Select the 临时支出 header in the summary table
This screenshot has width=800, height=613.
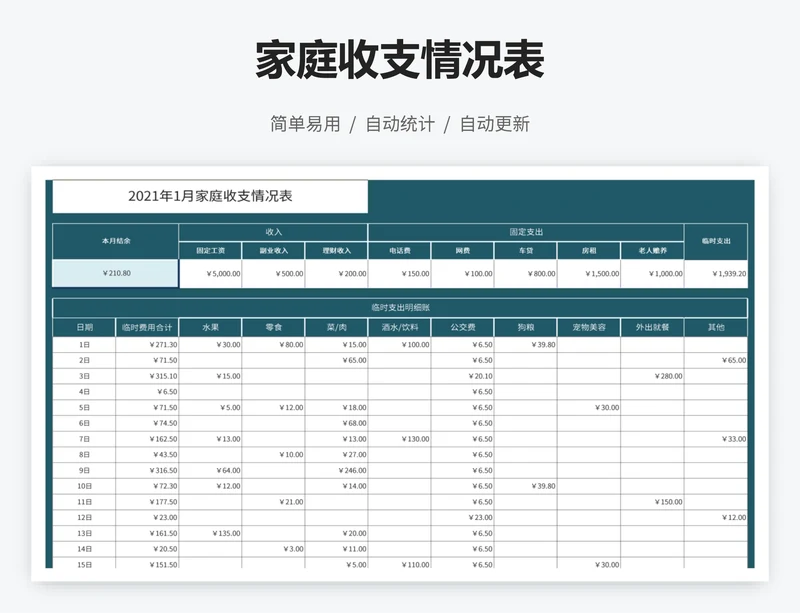coord(716,241)
